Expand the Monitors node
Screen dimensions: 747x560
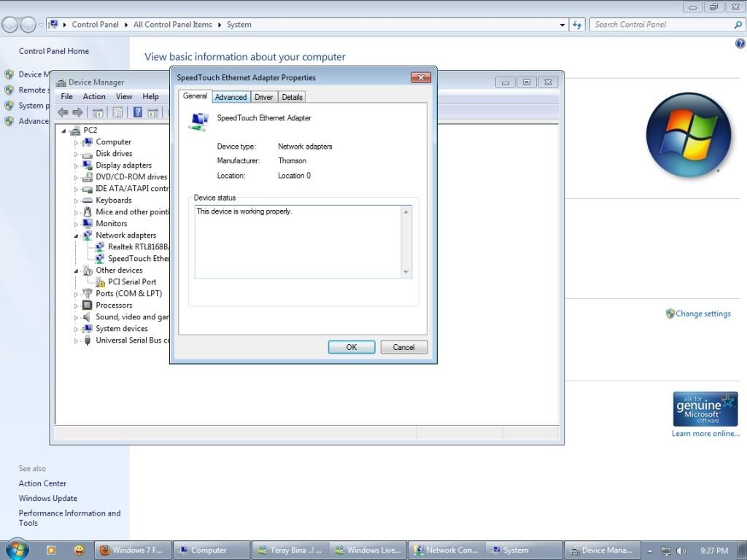[76, 225]
